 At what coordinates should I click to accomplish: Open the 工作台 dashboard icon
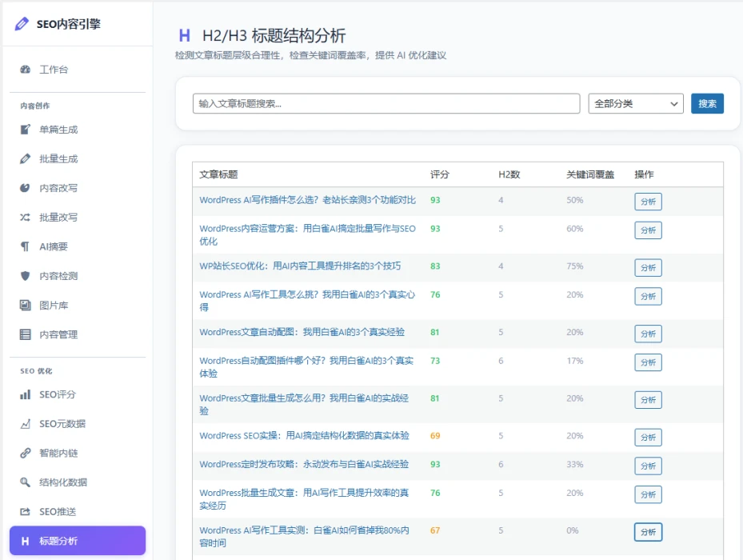click(x=25, y=70)
